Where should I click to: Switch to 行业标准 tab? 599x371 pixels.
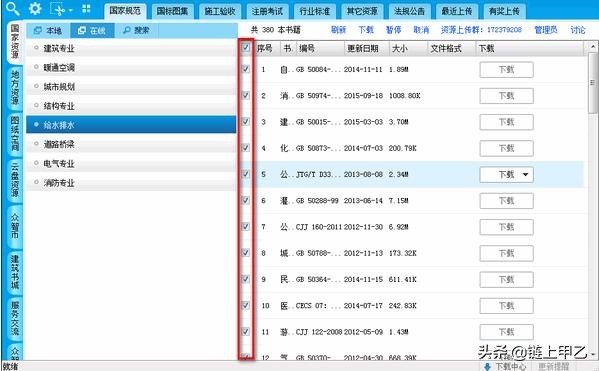point(314,11)
